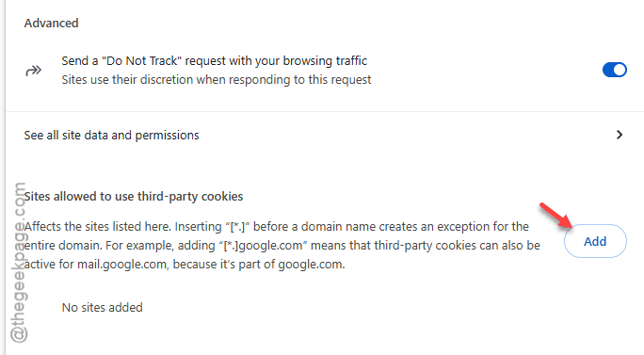Click the Do Not Track forward-arrows icon
This screenshot has width=644, height=355.
tap(34, 71)
